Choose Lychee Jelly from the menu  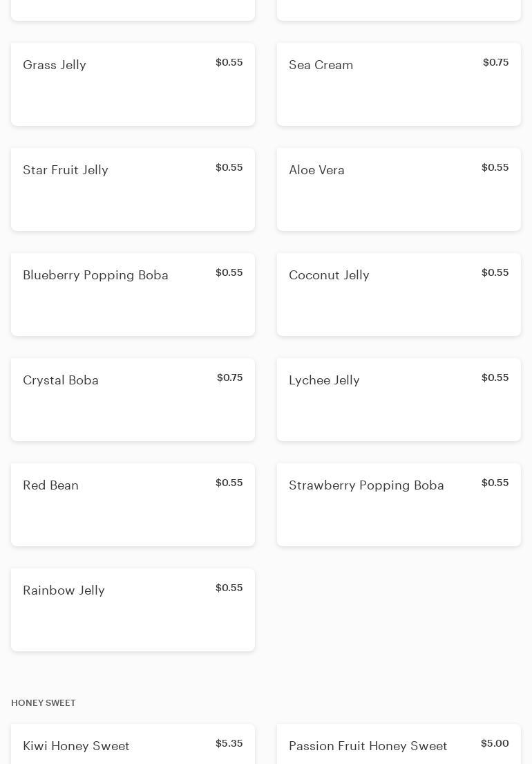(x=399, y=400)
